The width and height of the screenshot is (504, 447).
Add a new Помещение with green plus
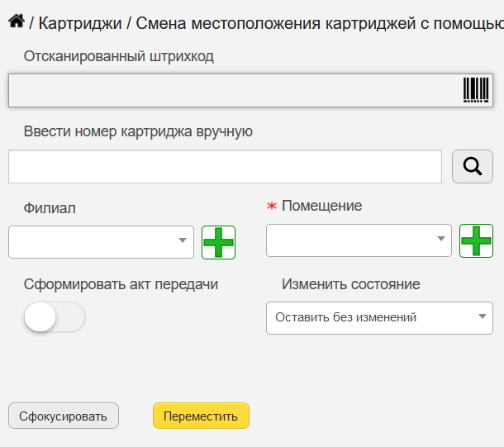476,240
